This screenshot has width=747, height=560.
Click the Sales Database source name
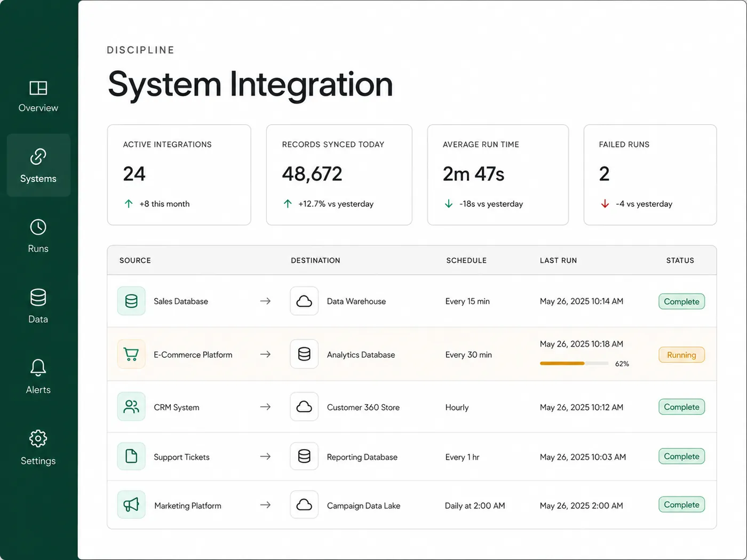(x=181, y=301)
